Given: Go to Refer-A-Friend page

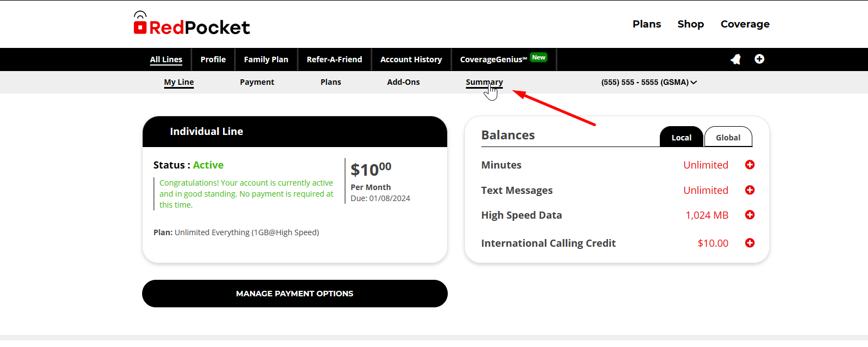Looking at the screenshot, I should pyautogui.click(x=334, y=59).
